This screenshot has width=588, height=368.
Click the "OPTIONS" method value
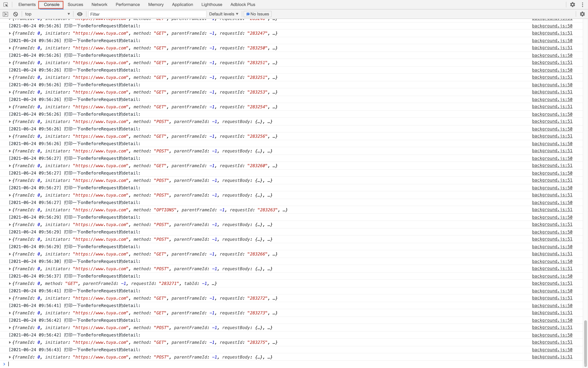[x=165, y=210]
